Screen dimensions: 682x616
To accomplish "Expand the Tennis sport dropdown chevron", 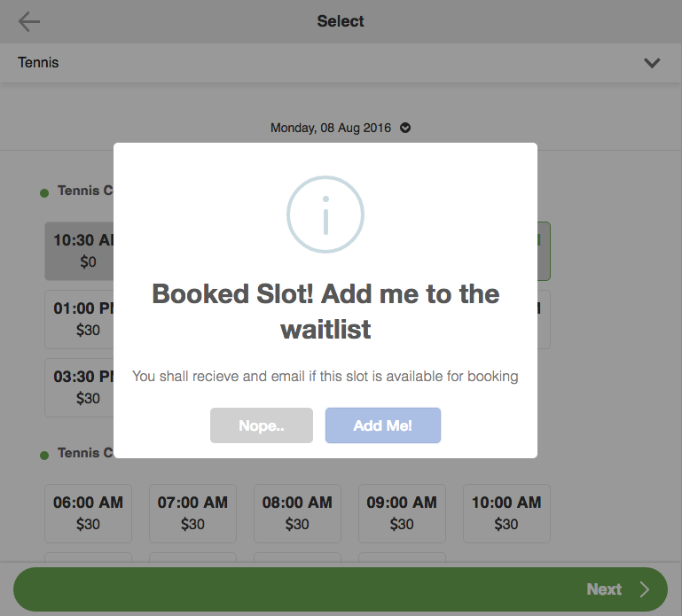I will point(652,63).
